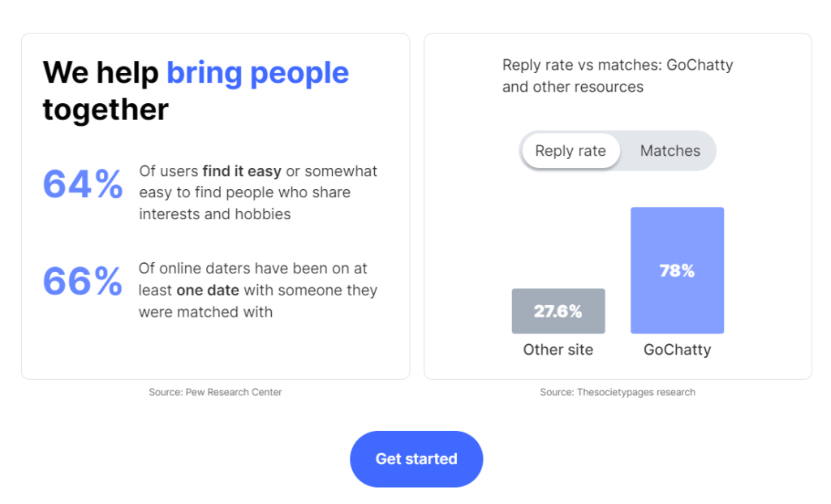Select the We help bring people together card
Image resolution: width=831 pixels, height=504 pixels.
click(215, 205)
